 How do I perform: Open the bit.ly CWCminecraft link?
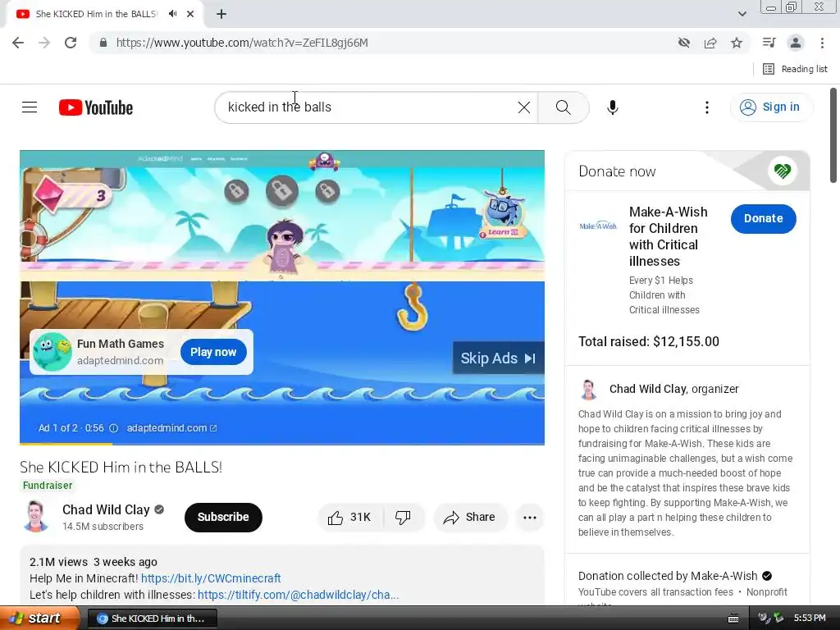point(211,578)
